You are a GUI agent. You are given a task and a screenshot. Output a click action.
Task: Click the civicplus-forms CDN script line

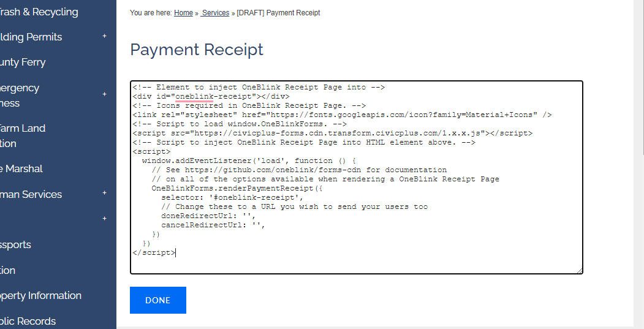(x=333, y=133)
